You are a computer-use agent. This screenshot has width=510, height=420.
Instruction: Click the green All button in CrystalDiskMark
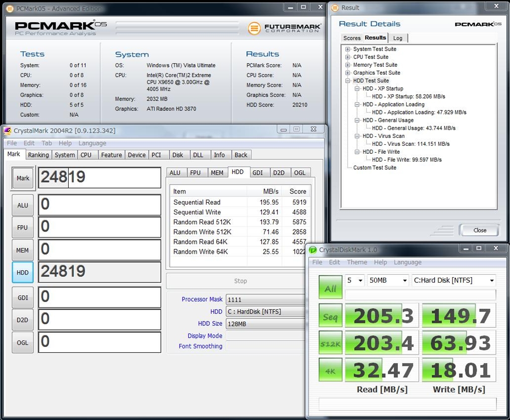pyautogui.click(x=330, y=288)
